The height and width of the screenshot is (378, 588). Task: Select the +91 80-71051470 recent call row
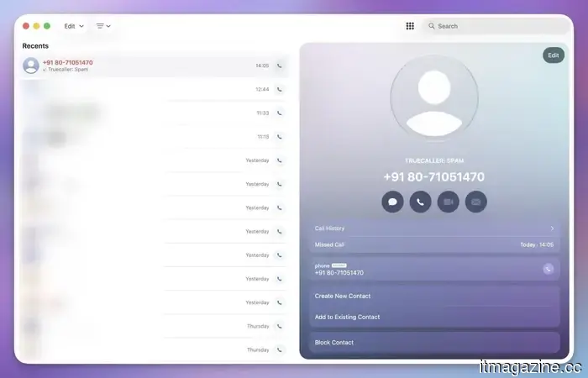pyautogui.click(x=155, y=66)
